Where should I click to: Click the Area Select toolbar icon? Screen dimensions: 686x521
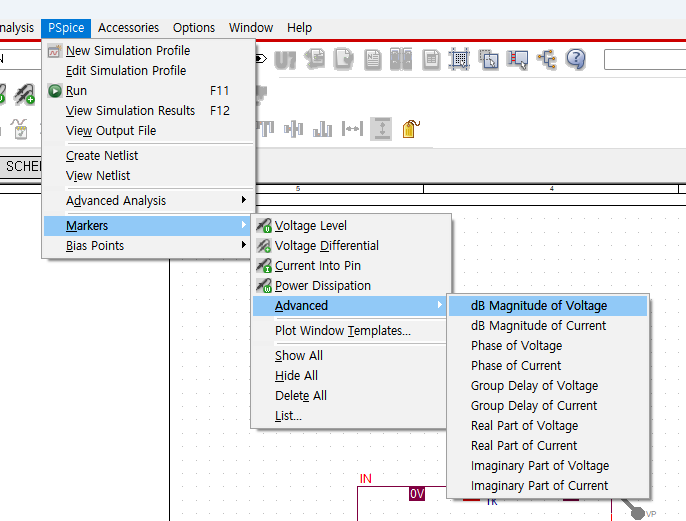[x=488, y=59]
